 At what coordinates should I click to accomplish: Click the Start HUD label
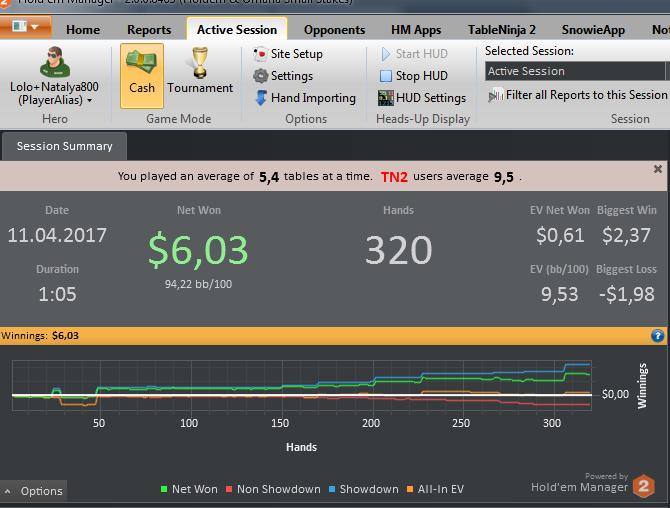click(x=422, y=54)
